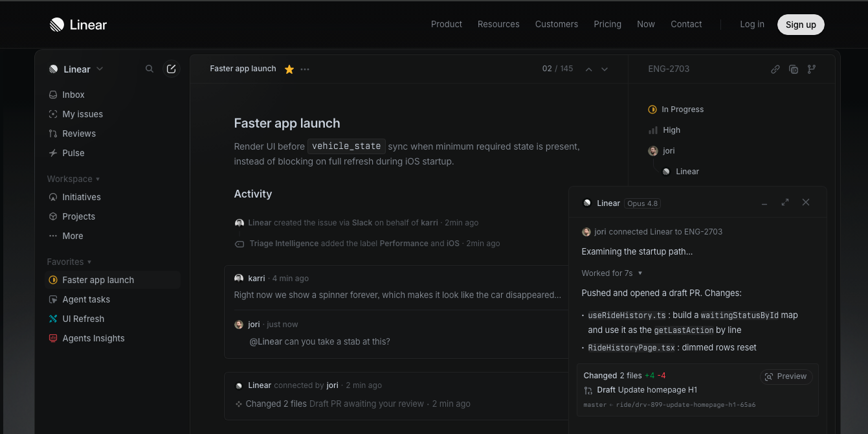This screenshot has width=868, height=434.
Task: Open the Customers nav item
Action: tap(557, 24)
